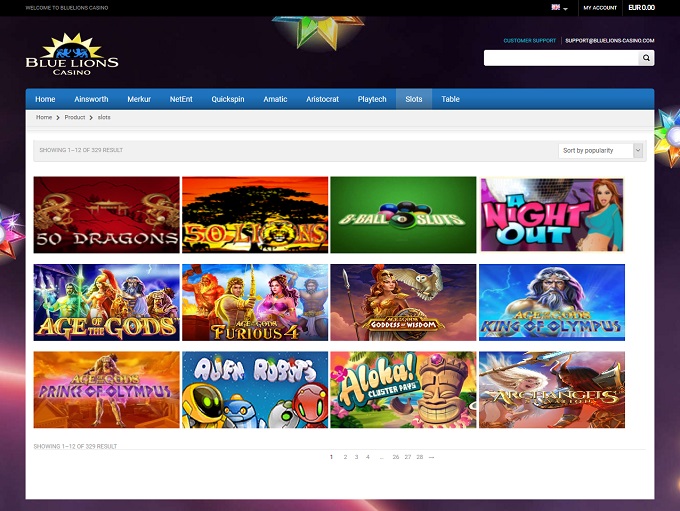Screen dimensions: 680x511
Task: Open the NetEnt menu tab
Action: (x=181, y=99)
